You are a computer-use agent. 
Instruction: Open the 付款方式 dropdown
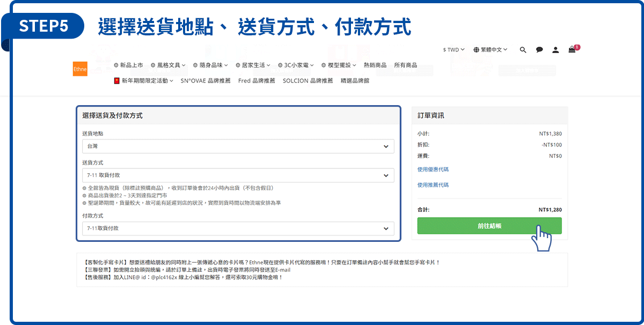click(238, 228)
